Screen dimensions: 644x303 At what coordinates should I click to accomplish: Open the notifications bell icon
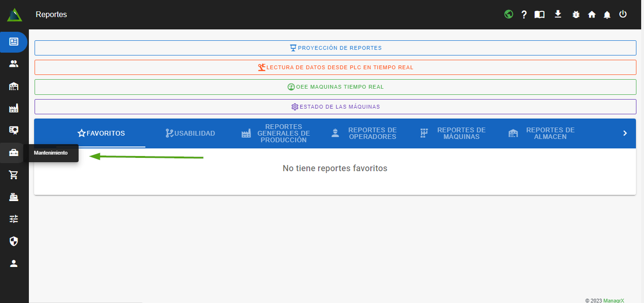tap(607, 15)
